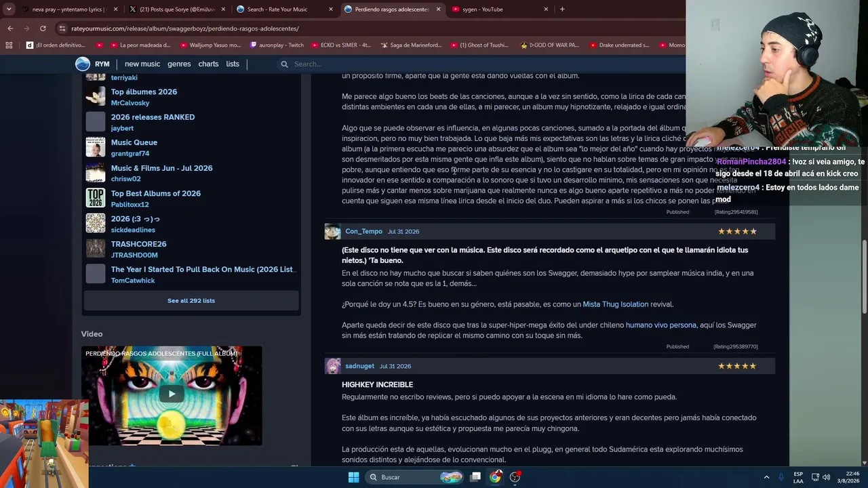The image size is (868, 488).
Task: Open 'Music & Films Jun - Jul 2026' list
Action: click(x=161, y=168)
